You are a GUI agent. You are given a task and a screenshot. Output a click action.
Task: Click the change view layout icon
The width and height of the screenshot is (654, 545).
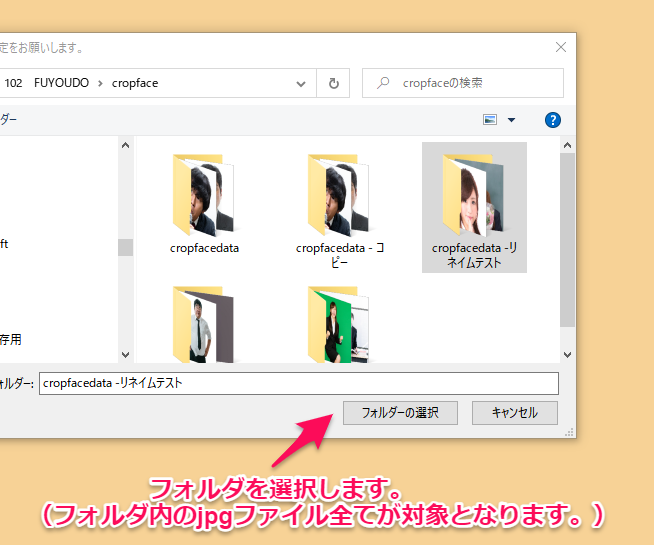point(490,120)
